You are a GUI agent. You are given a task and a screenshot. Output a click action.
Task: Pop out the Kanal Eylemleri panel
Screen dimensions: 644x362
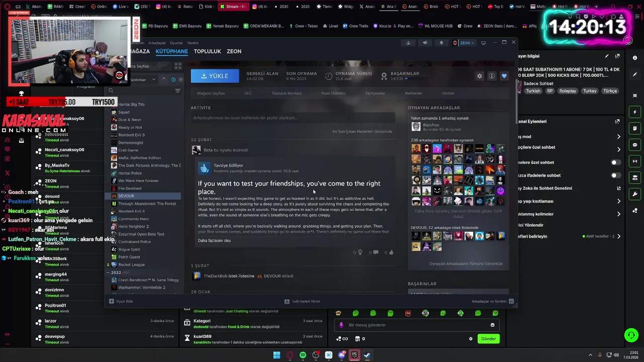(x=617, y=121)
